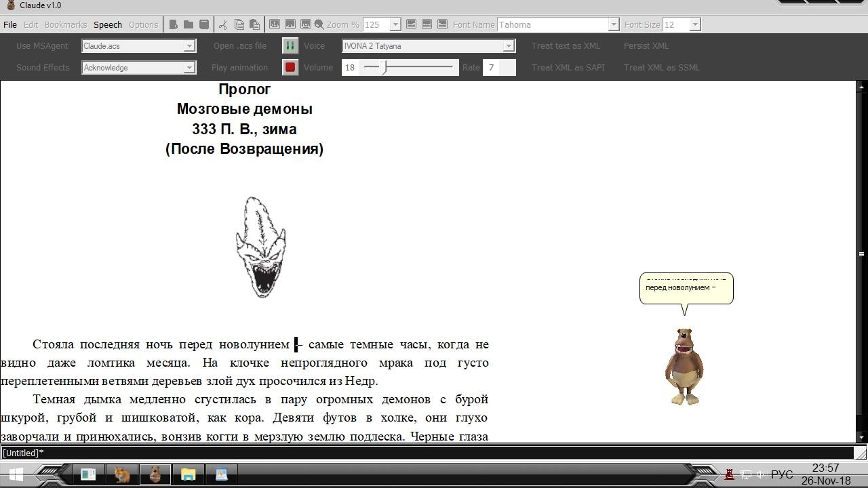Click the Copy icon in toolbar
868x488 pixels.
pos(239,24)
